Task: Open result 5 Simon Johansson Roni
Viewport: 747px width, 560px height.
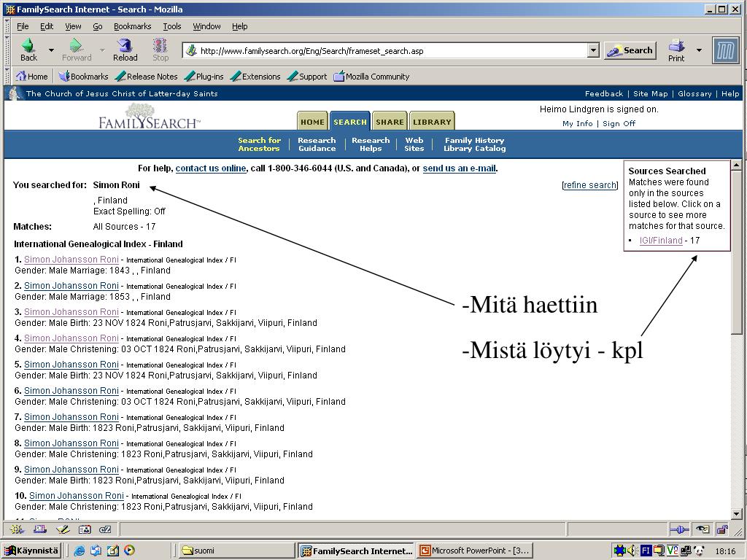Action: pyautogui.click(x=71, y=365)
